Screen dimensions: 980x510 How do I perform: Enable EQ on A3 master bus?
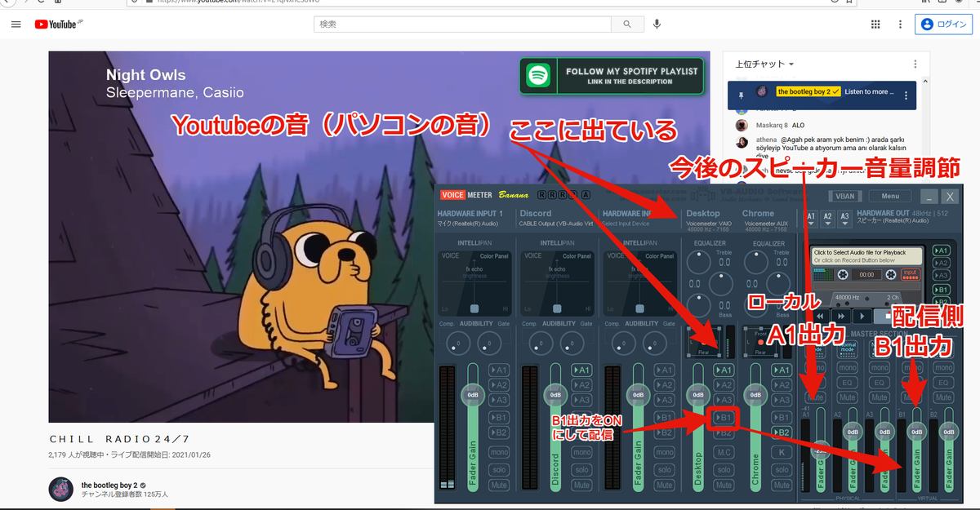[x=879, y=383]
